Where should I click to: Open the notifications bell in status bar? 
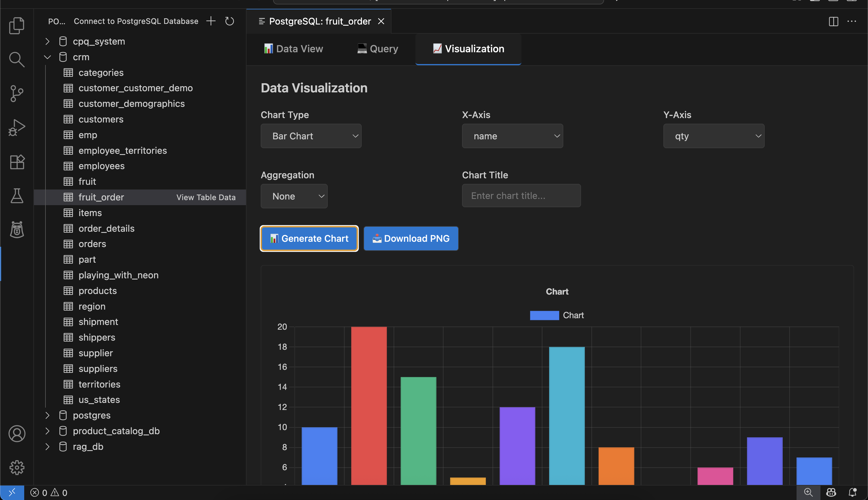click(852, 492)
